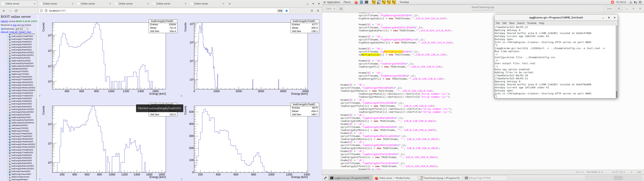644x181 pixels.
Task: Launch terminal from top panel icon
Action: tap(366, 2)
